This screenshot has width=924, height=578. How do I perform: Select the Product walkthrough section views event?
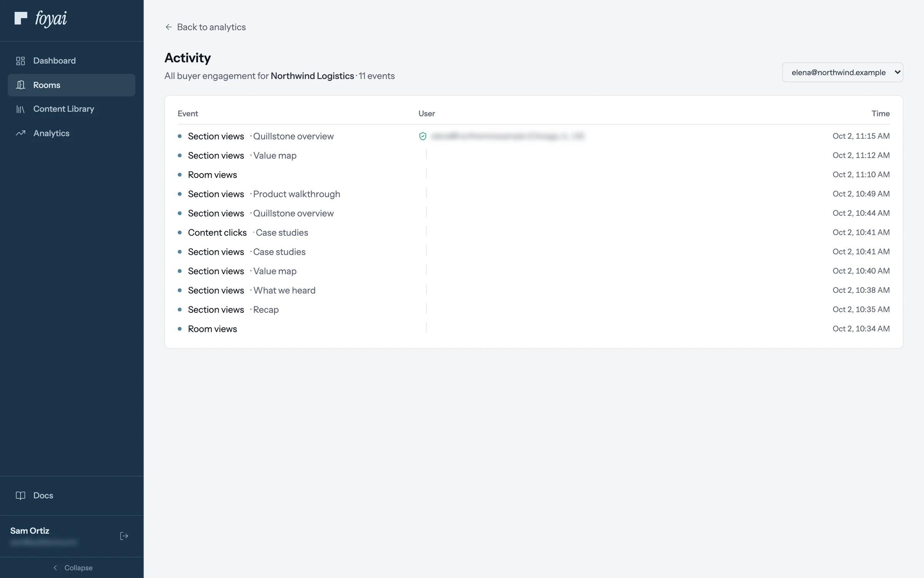coord(534,194)
